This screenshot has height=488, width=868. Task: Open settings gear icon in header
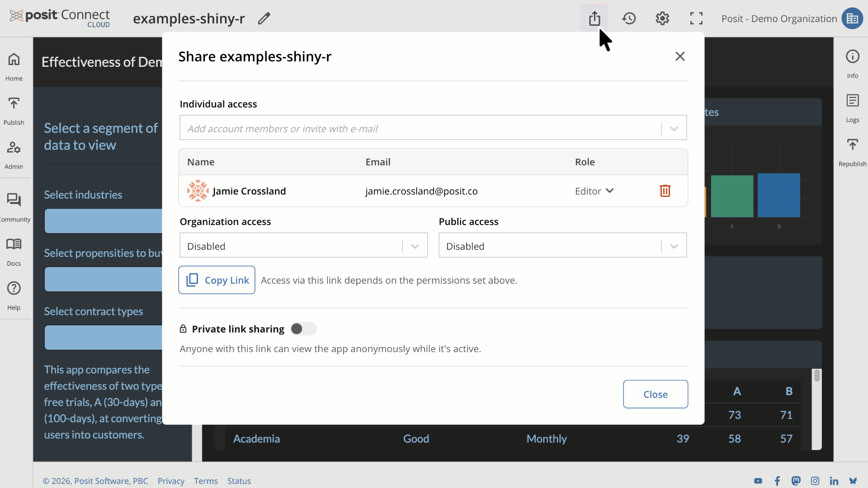[x=662, y=19]
